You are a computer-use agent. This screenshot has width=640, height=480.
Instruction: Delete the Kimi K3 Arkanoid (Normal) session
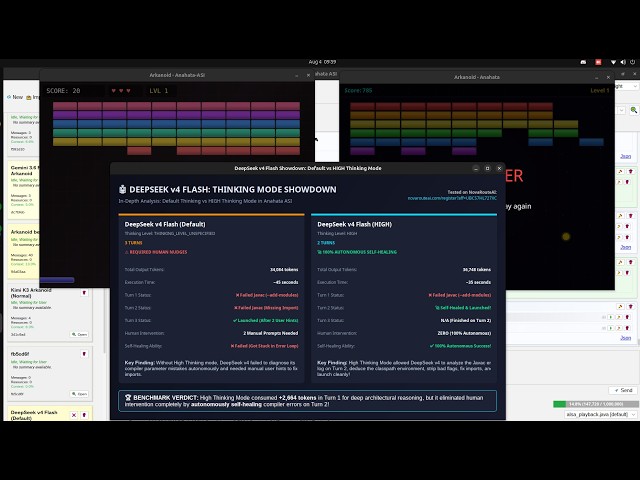(84, 293)
